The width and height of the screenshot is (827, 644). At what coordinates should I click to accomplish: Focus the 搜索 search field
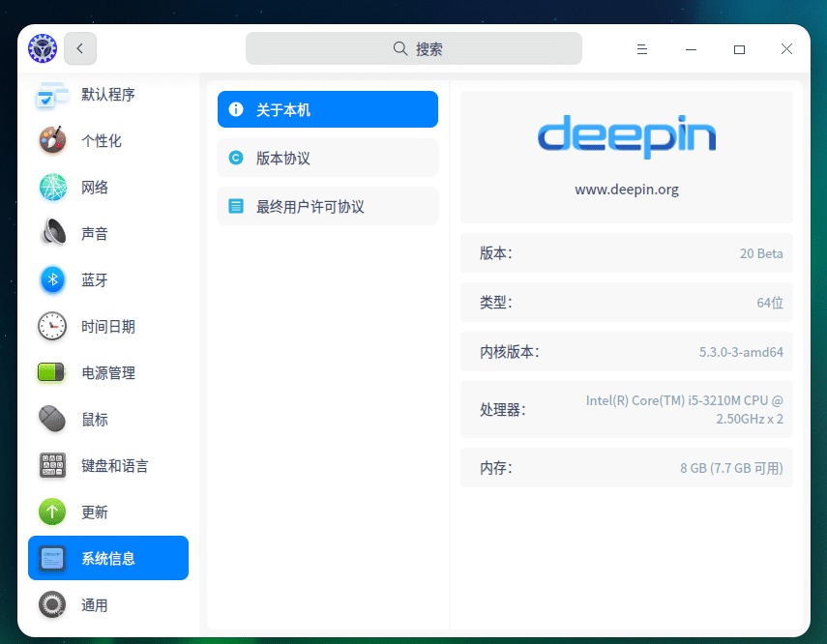coord(414,48)
